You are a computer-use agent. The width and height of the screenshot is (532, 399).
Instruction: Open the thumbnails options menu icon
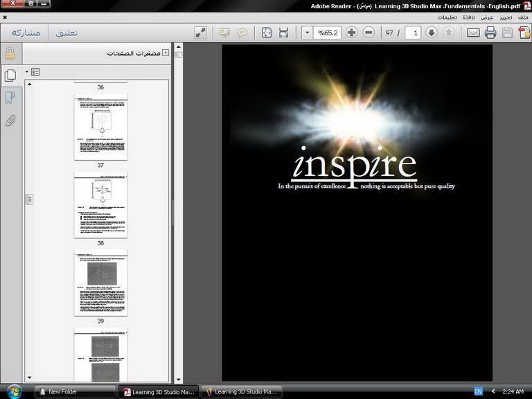coord(35,72)
